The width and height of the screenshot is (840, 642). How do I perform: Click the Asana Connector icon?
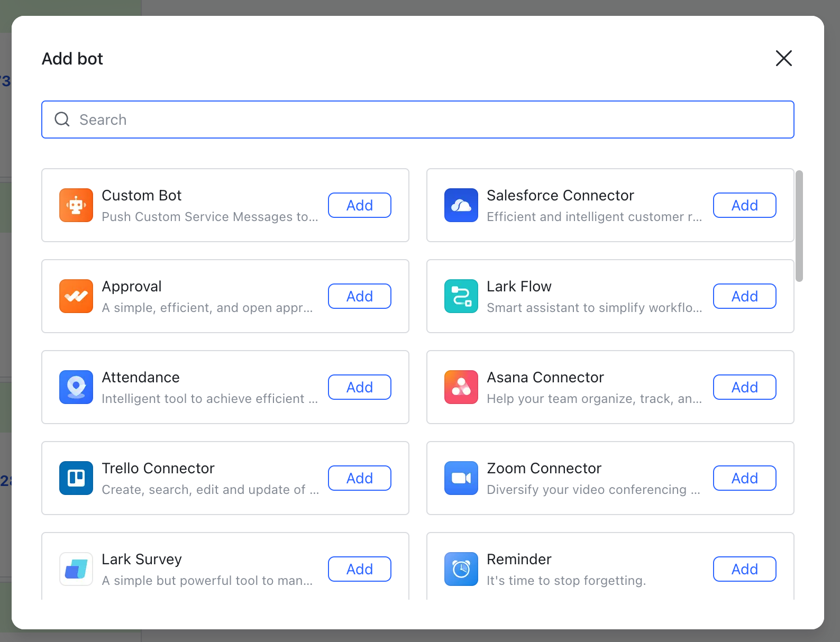point(461,387)
